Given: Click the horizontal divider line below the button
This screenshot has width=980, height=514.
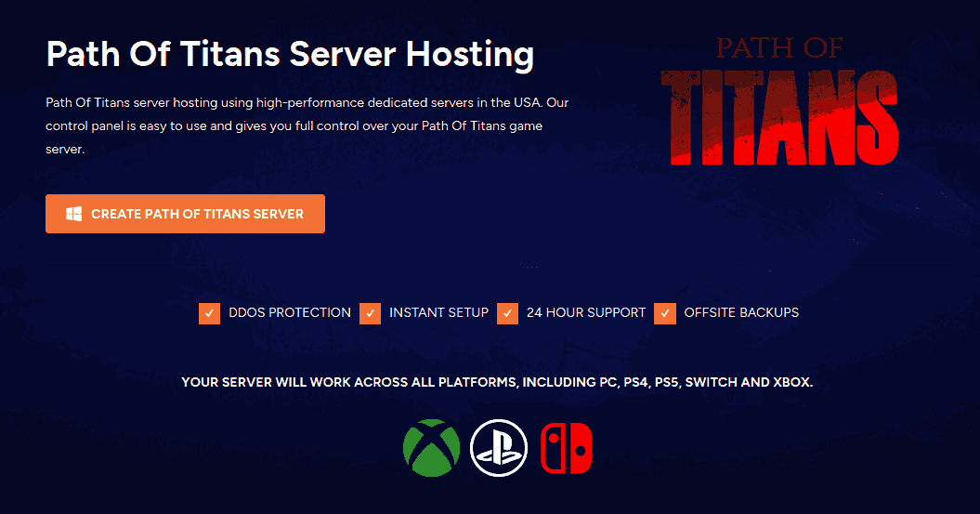Looking at the screenshot, I should pos(279,267).
